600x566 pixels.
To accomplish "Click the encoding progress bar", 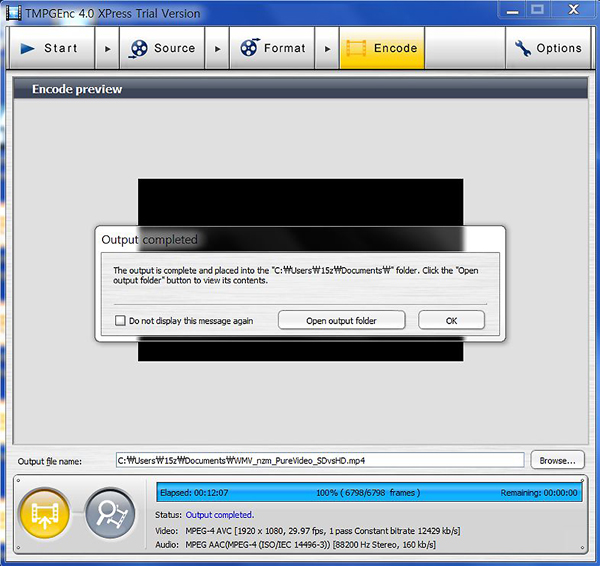I will [x=369, y=492].
